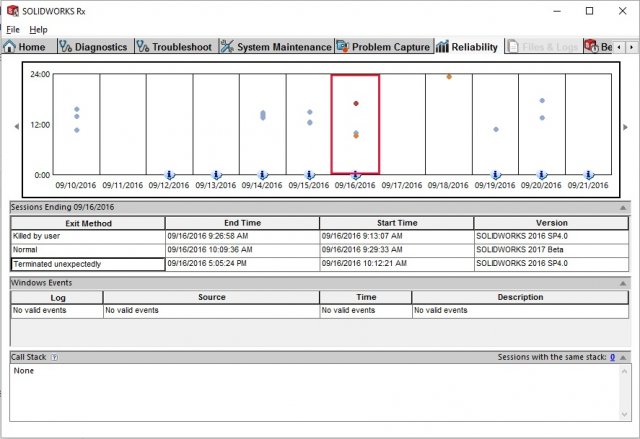
Task: Click Log column header in Windows Events
Action: pos(57,297)
